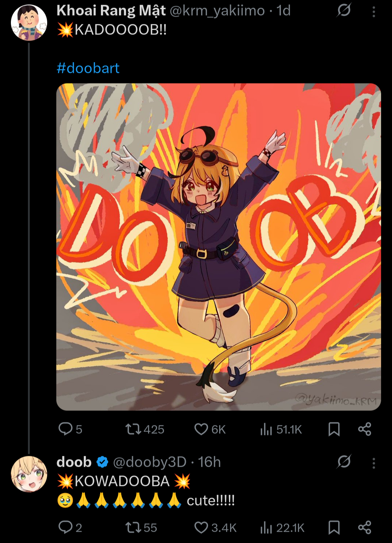Open Grok icon on top post

click(343, 11)
